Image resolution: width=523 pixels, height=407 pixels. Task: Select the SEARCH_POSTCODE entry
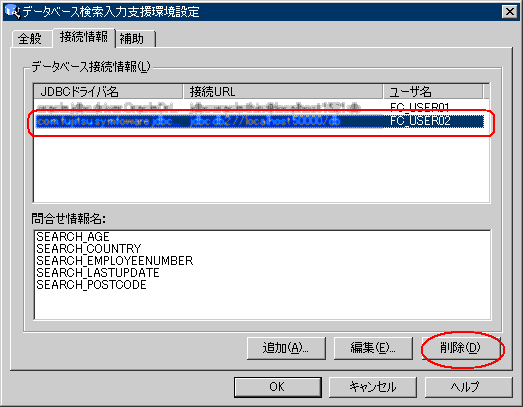tap(91, 285)
